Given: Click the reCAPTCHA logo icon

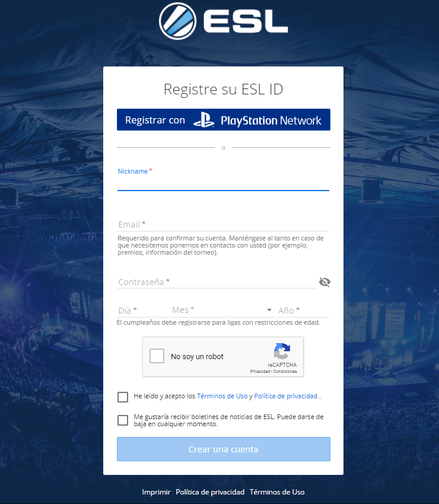Looking at the screenshot, I should pos(282,351).
